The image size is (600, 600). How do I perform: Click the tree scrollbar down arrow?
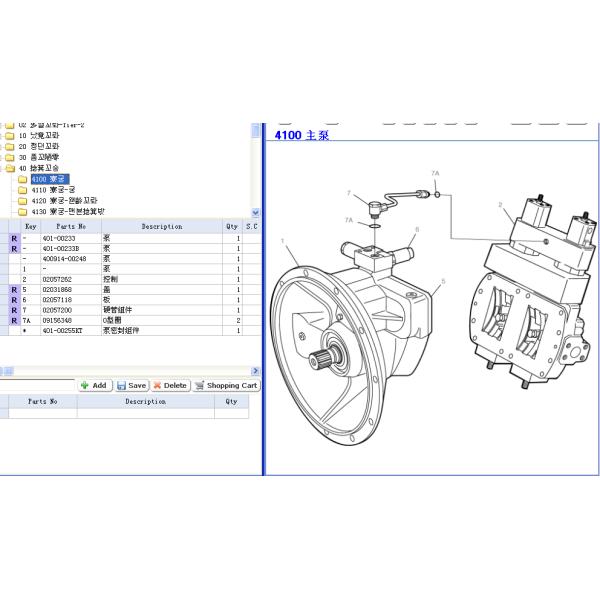(255, 213)
